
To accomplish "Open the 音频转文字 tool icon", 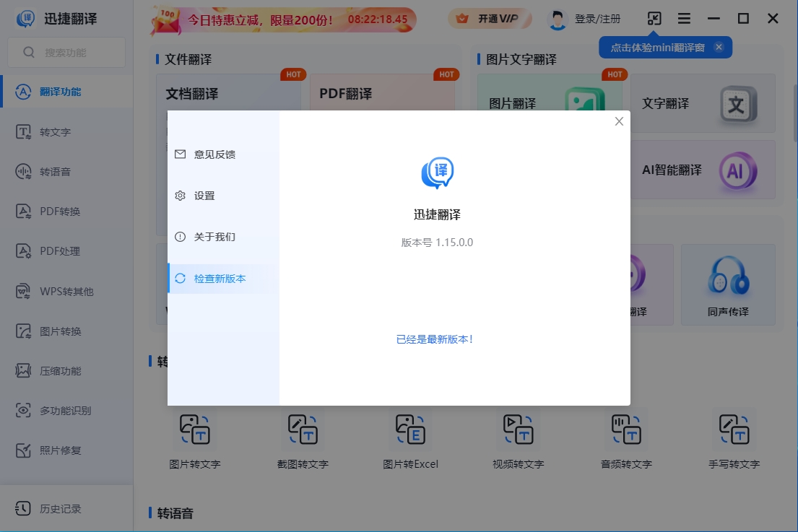I will coord(626,429).
